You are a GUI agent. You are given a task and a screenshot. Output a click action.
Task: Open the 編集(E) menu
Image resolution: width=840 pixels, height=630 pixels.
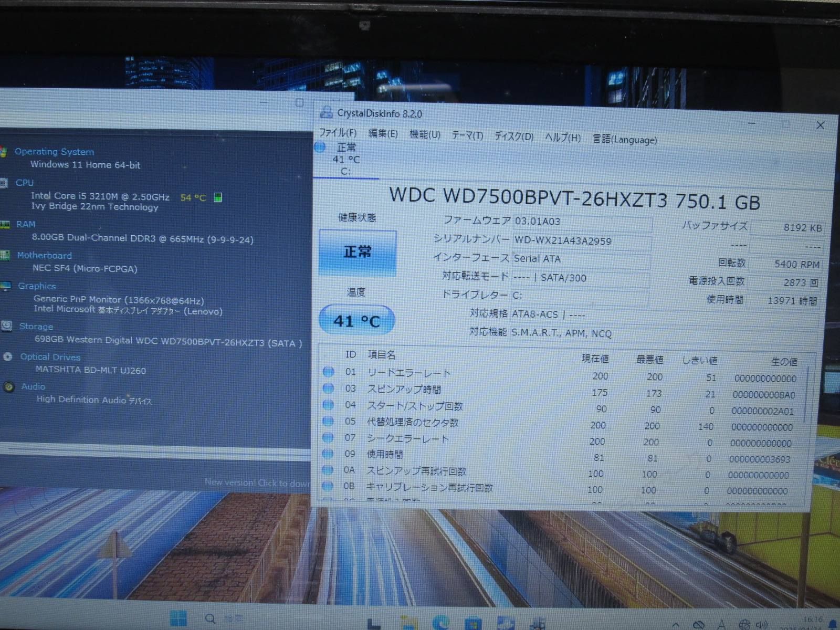(383, 134)
